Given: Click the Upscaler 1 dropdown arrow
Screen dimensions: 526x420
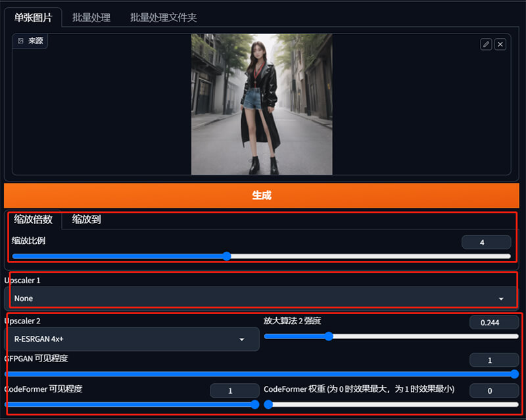Looking at the screenshot, I should [x=501, y=299].
